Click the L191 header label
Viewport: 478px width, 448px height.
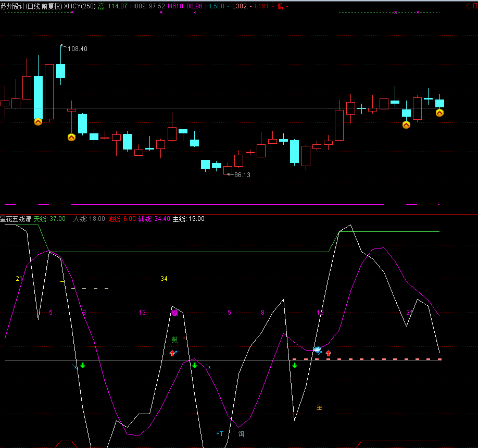[265, 6]
